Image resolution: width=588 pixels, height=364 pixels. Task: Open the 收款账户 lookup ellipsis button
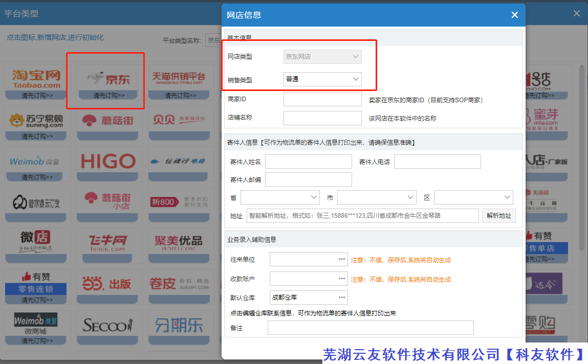pyautogui.click(x=342, y=279)
